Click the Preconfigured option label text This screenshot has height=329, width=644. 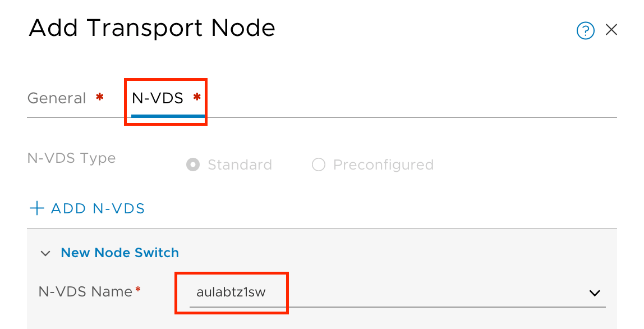pos(383,165)
